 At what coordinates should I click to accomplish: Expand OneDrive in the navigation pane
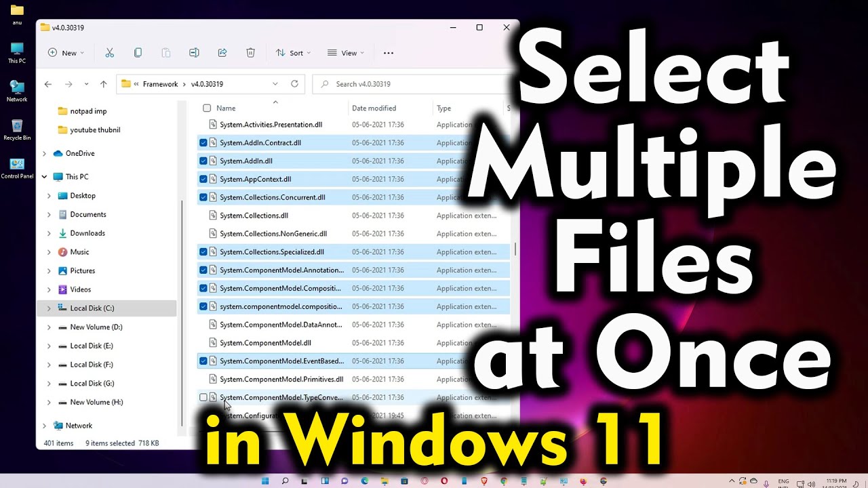tap(45, 154)
